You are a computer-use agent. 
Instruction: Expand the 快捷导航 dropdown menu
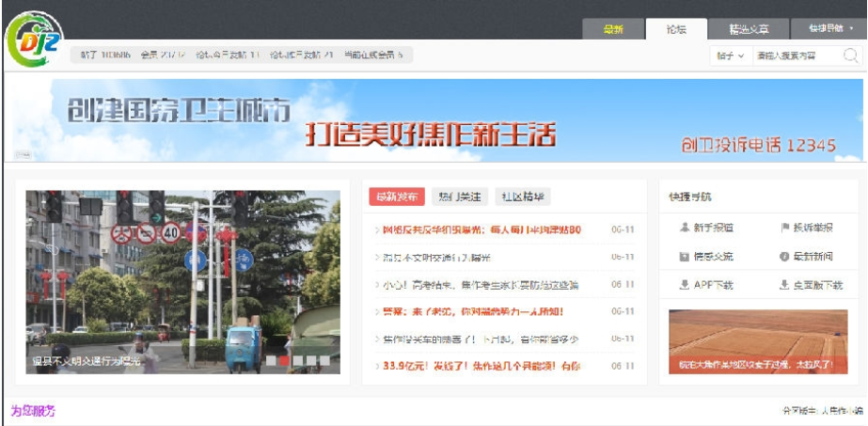824,29
